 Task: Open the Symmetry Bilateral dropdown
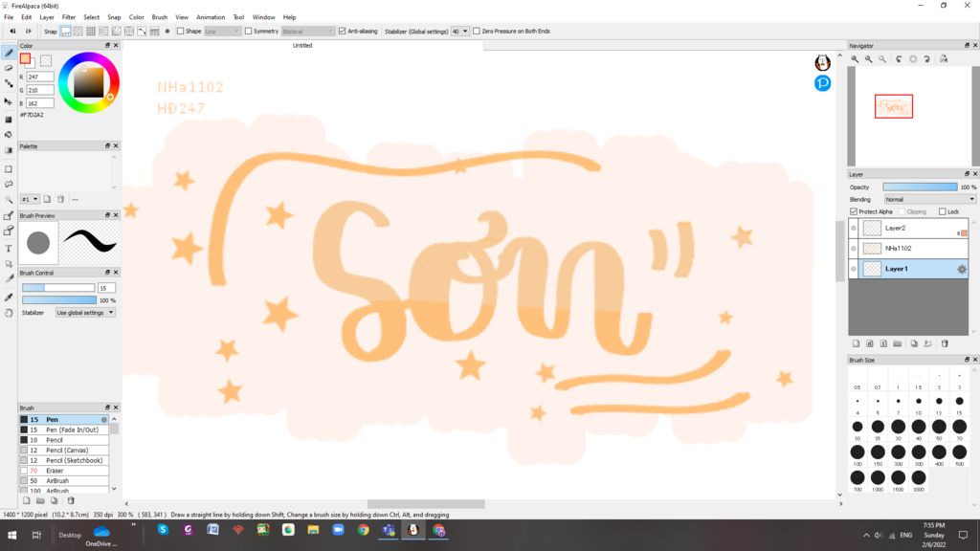click(308, 32)
